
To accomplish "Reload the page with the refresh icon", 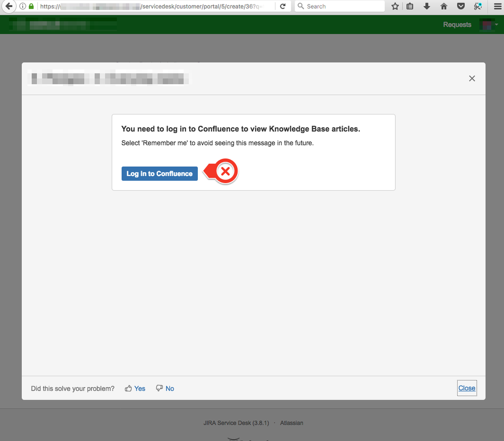I will click(x=283, y=6).
